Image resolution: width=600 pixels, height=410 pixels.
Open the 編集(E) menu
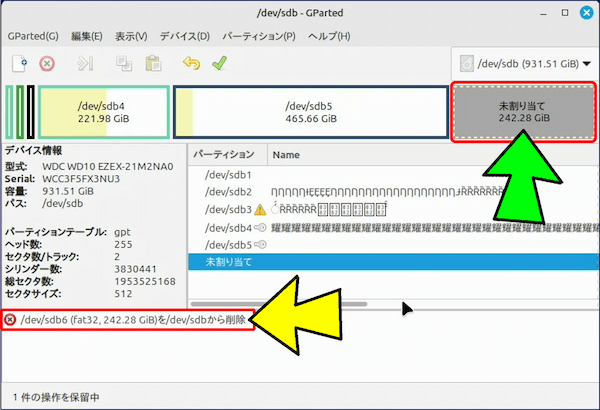point(84,36)
